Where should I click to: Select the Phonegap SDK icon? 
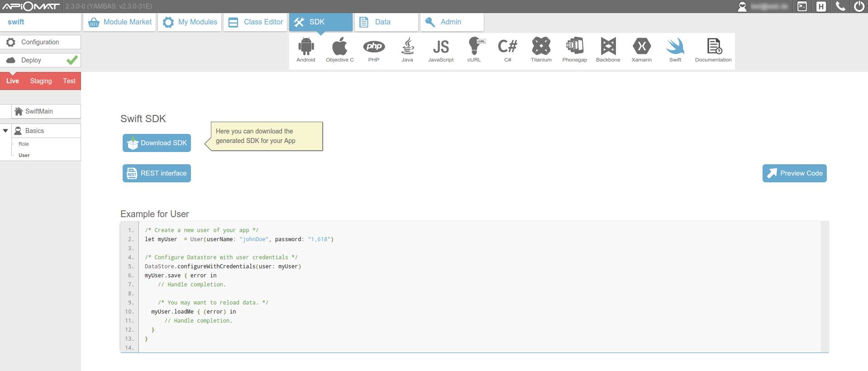[x=575, y=50]
